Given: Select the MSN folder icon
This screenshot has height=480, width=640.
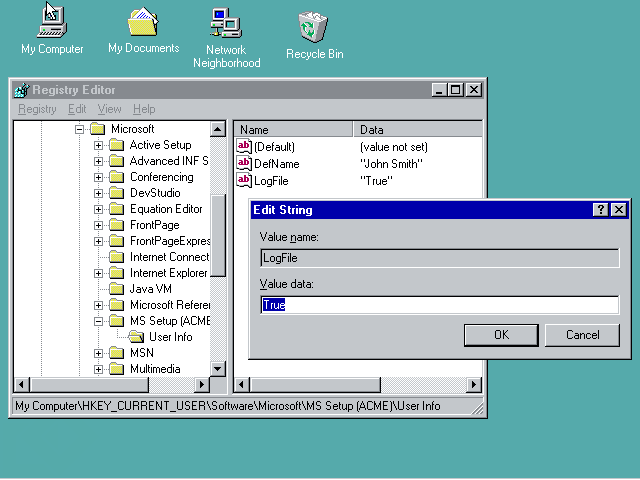Looking at the screenshot, I should click(x=117, y=353).
